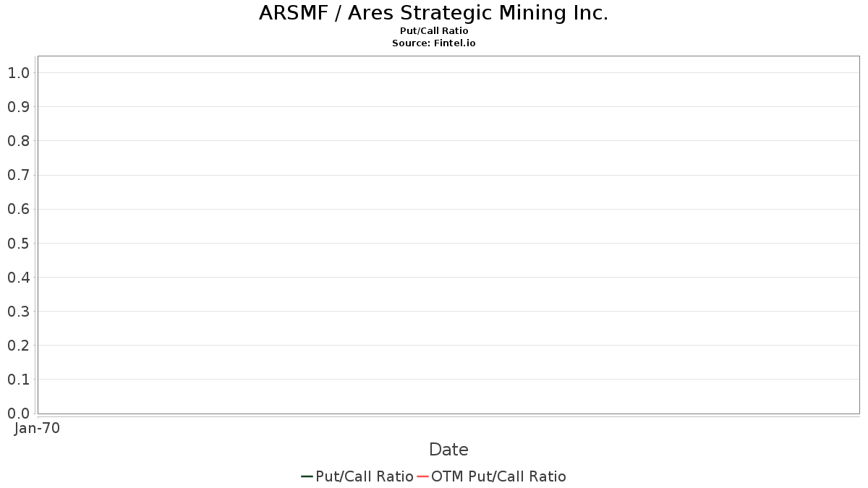This screenshot has width=868, height=488.
Task: Click the Source: Fintel.io text
Action: click(434, 43)
